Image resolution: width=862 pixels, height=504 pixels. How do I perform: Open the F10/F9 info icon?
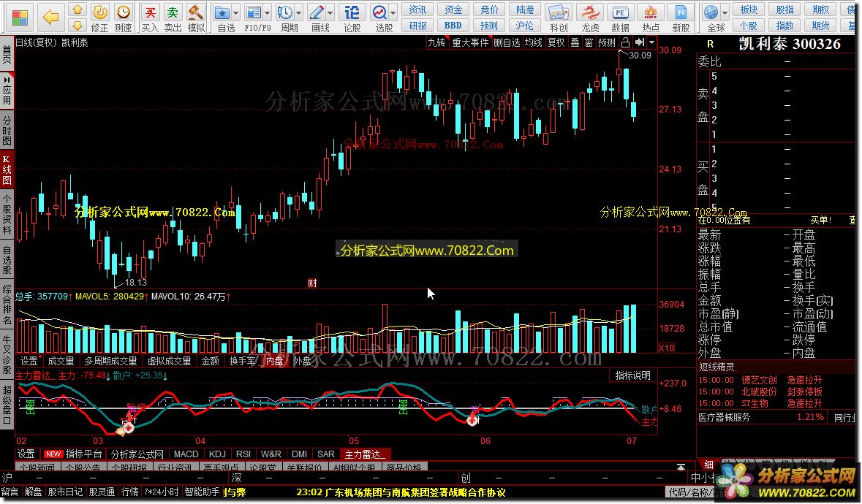[x=254, y=12]
